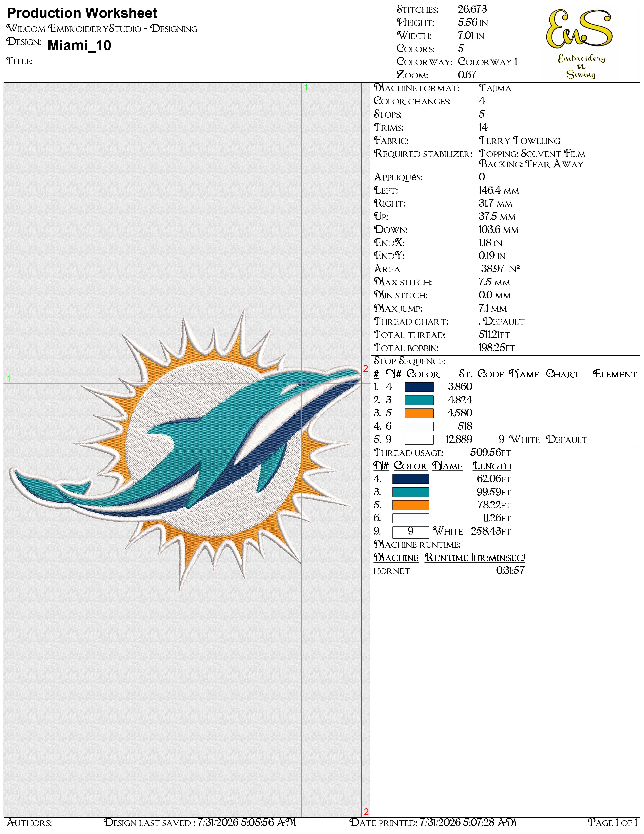Click the runtime value "0:31:57"

pyautogui.click(x=510, y=570)
